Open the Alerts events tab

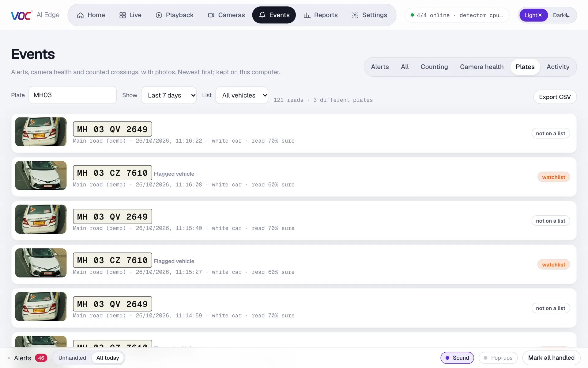(x=380, y=67)
